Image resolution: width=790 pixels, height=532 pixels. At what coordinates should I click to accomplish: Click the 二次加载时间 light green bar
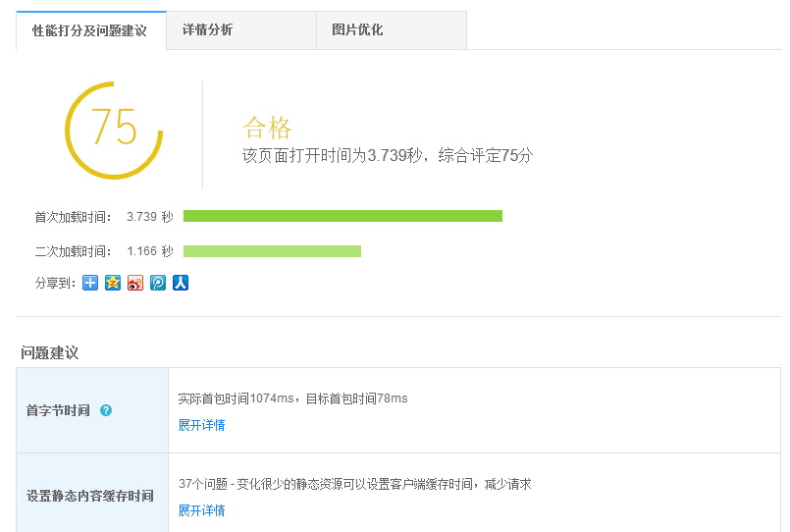[272, 251]
